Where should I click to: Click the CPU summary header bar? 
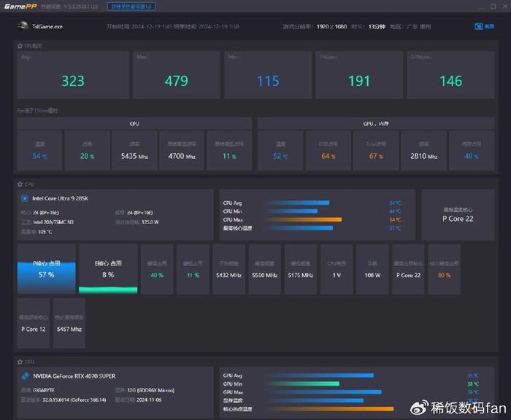(x=134, y=124)
